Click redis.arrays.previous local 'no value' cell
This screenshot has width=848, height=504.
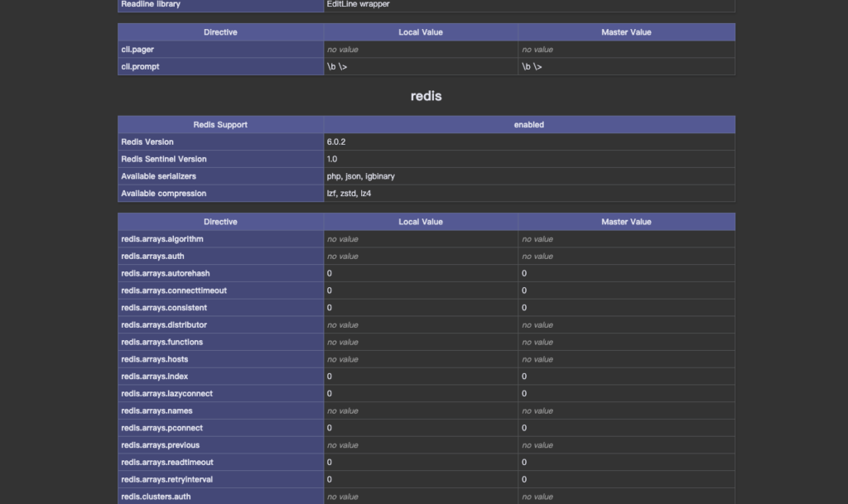(421, 445)
